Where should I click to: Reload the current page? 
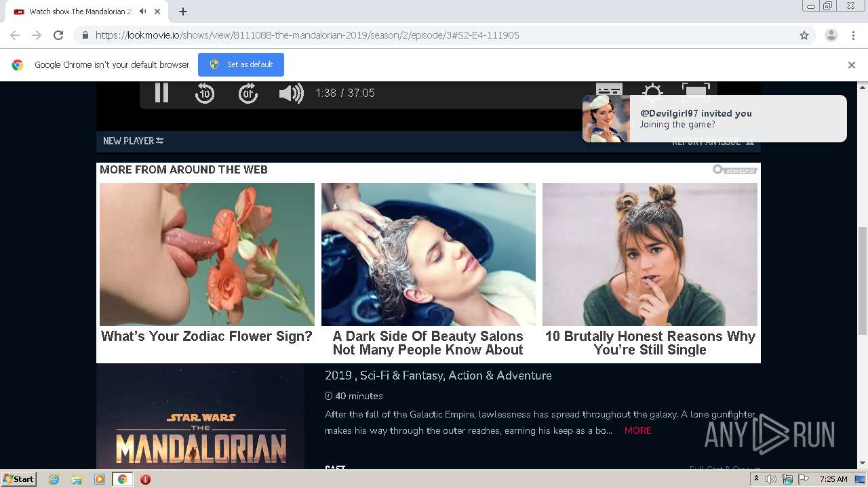click(x=58, y=35)
